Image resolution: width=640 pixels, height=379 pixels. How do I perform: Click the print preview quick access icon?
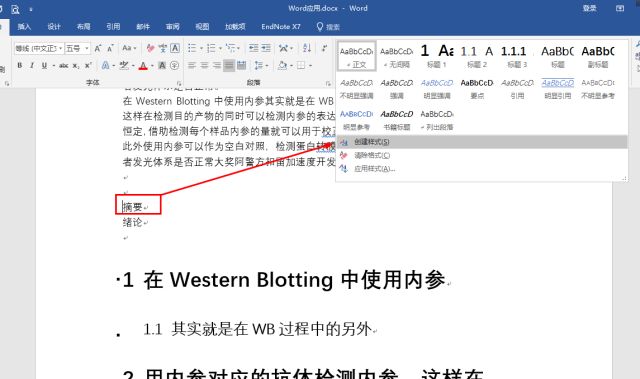(x=15, y=9)
